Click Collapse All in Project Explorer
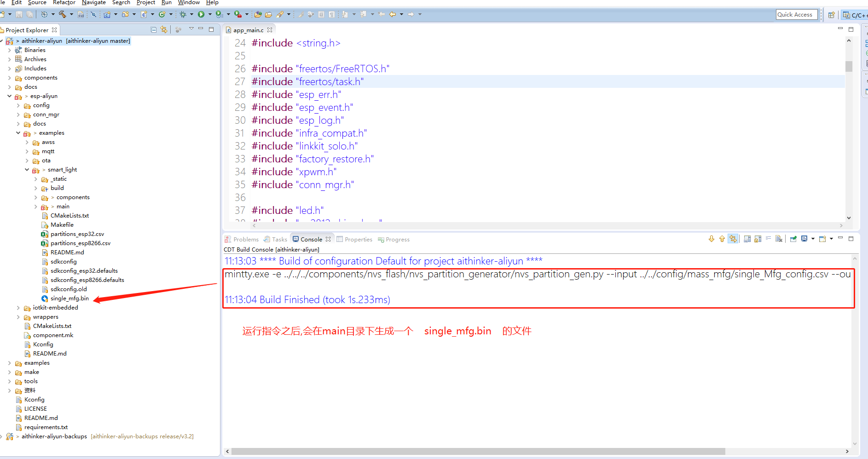 point(154,30)
